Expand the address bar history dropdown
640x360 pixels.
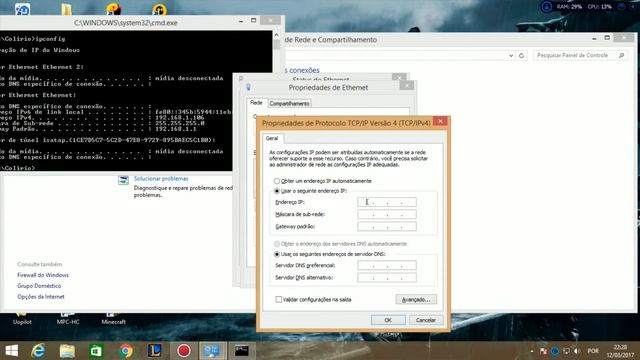pyautogui.click(x=511, y=55)
